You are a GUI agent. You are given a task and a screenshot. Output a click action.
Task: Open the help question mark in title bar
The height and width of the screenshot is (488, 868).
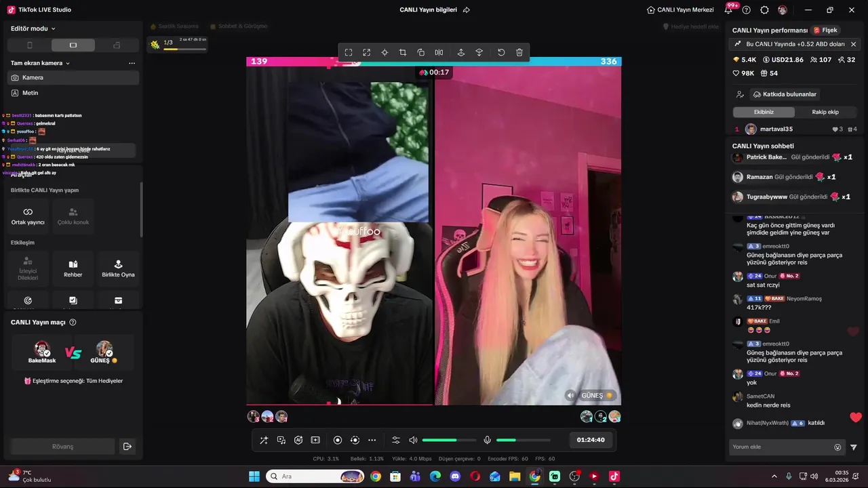747,10
